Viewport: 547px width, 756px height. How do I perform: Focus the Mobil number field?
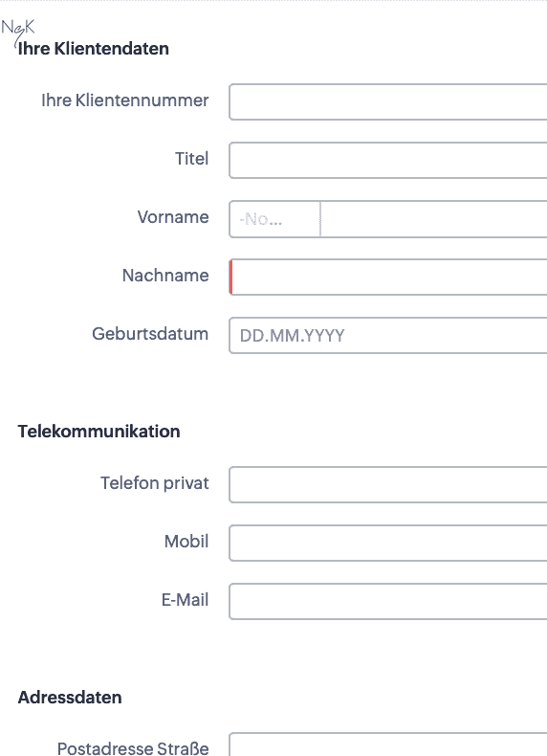tap(388, 543)
